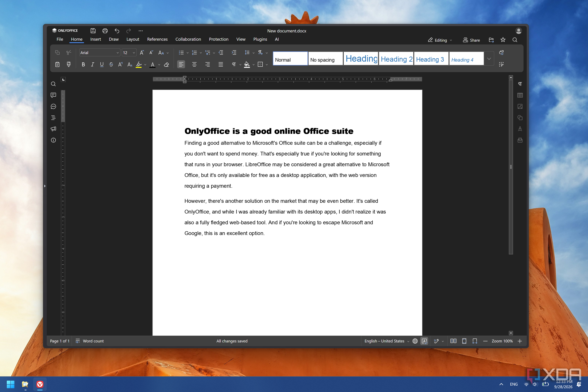The width and height of the screenshot is (588, 392).
Task: Apply the black font color
Action: [x=152, y=64]
